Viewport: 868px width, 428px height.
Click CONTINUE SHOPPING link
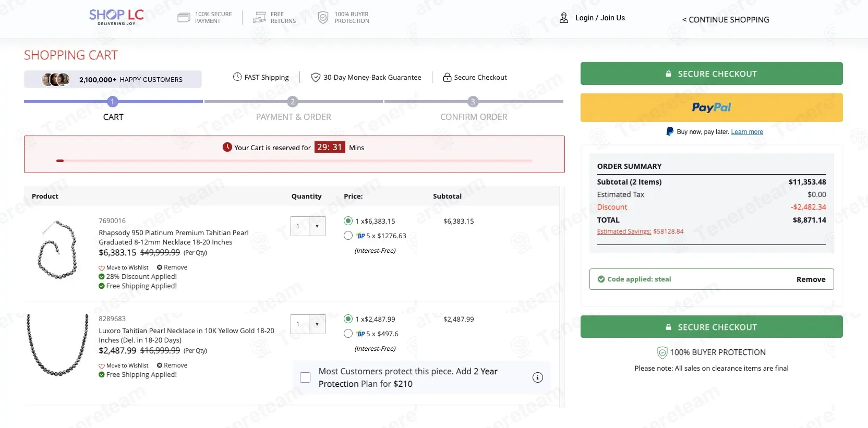pyautogui.click(x=726, y=20)
